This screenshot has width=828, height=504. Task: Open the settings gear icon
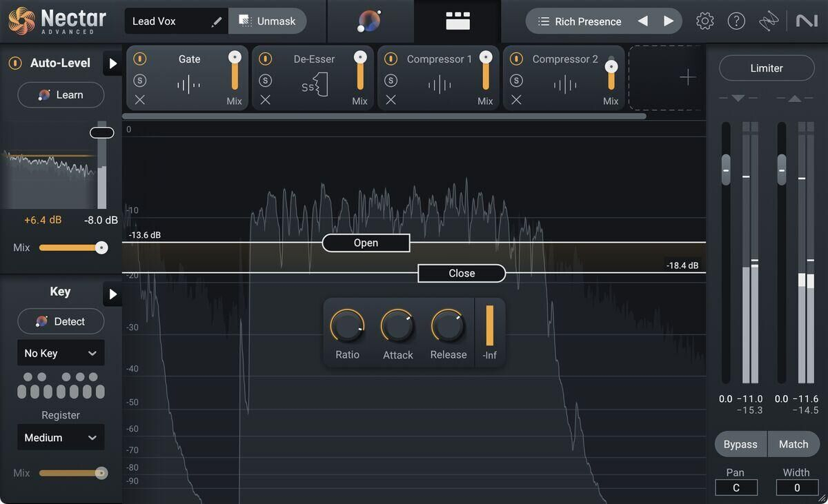point(704,21)
